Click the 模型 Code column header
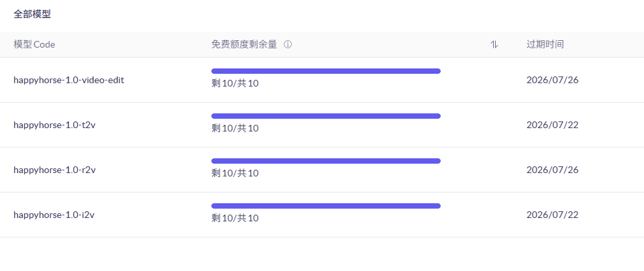Screen dimensions: 644x271 pyautogui.click(x=34, y=45)
